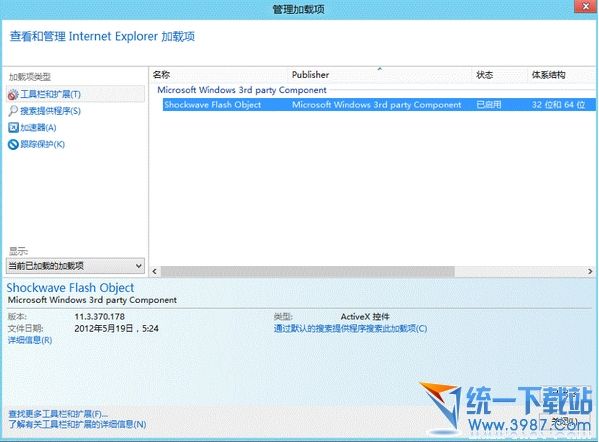Click the Tracking Protection (跟踪保护) icon
Screen dimensions: 599x442
pos(13,144)
